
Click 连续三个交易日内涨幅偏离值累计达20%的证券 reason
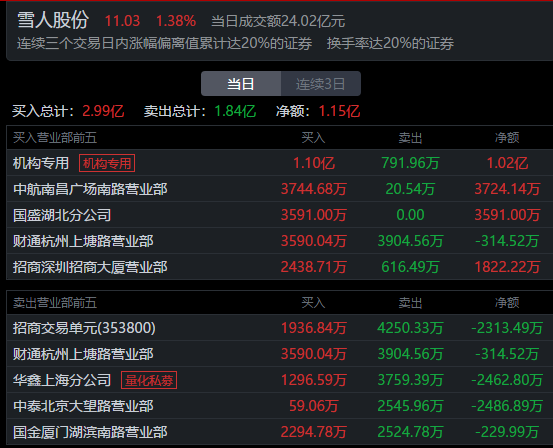click(x=164, y=43)
